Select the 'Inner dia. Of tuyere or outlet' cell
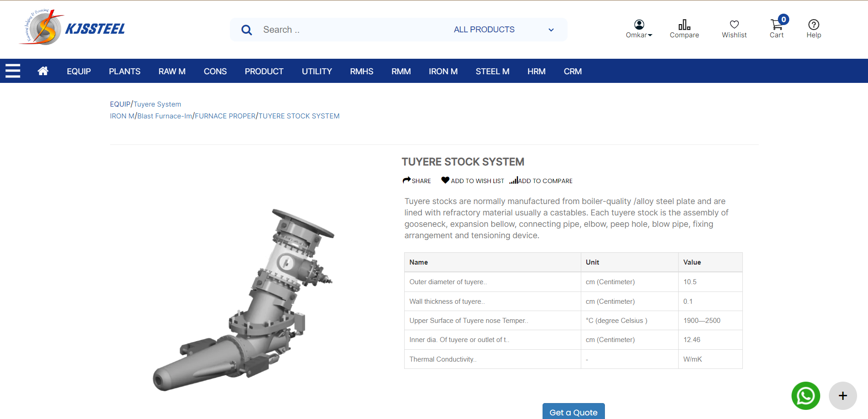Image resolution: width=868 pixels, height=419 pixels. 492,340
